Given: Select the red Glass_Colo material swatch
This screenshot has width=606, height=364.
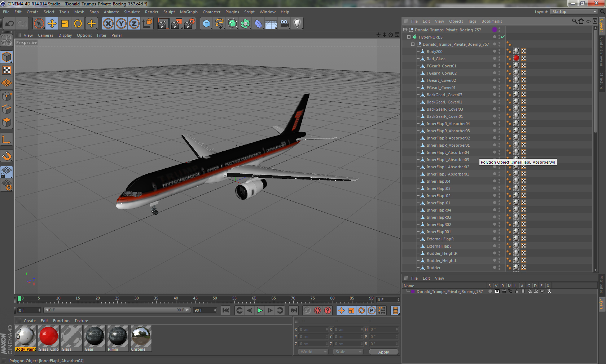Looking at the screenshot, I should click(49, 338).
